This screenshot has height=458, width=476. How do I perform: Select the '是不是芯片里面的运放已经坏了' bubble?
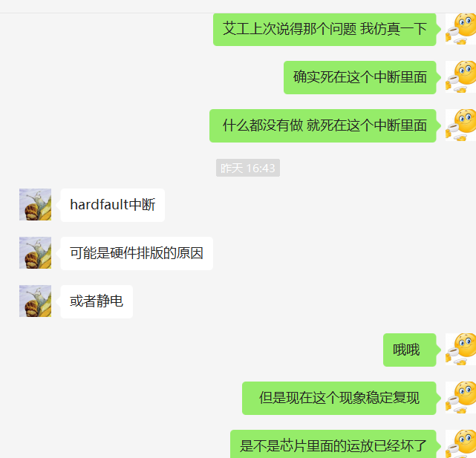tap(333, 444)
